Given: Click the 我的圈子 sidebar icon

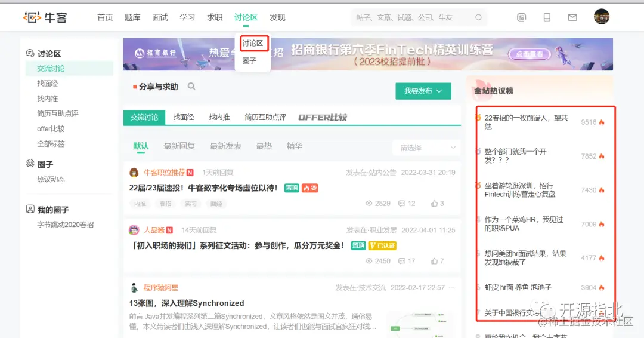Looking at the screenshot, I should tap(30, 209).
